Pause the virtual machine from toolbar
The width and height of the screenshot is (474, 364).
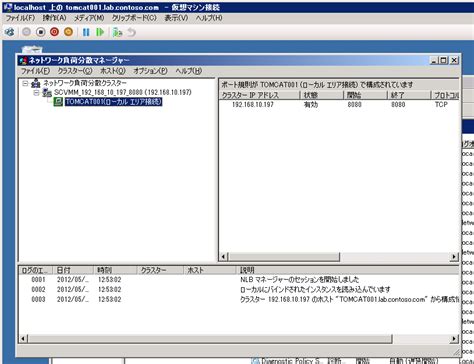(x=86, y=32)
